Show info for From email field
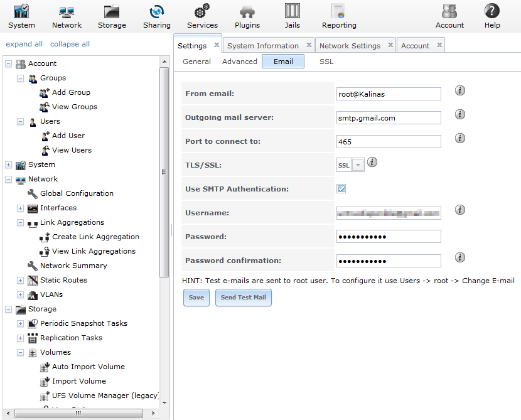The image size is (521, 420). point(460,90)
